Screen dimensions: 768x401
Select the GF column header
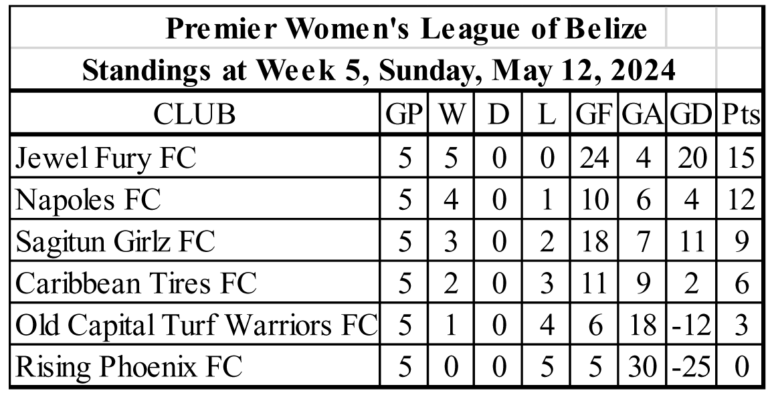pos(594,113)
